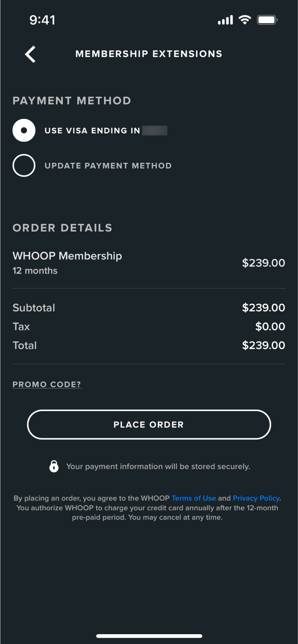This screenshot has height=644, width=298.
Task: Open the Privacy Policy link
Action: point(256,498)
